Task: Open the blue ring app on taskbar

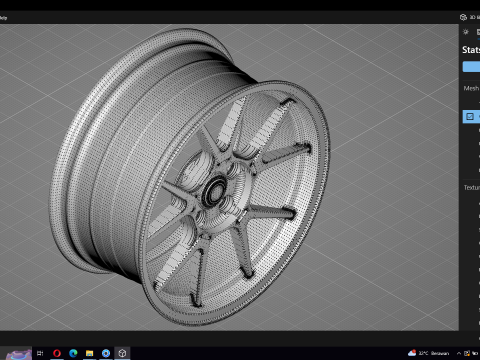Action: click(106, 353)
